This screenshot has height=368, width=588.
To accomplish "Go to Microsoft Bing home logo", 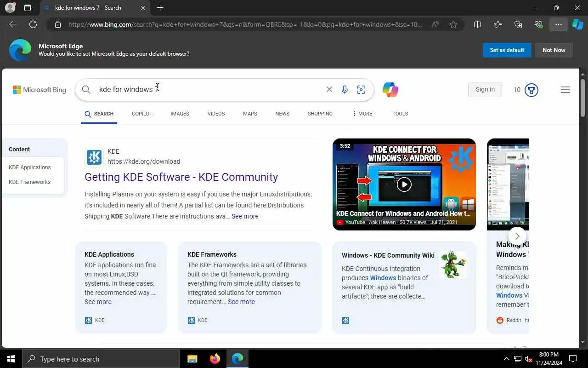I will tap(40, 90).
